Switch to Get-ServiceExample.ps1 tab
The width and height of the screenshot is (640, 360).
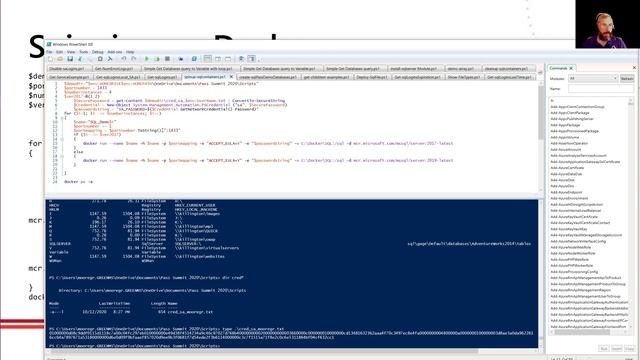pyautogui.click(x=69, y=77)
